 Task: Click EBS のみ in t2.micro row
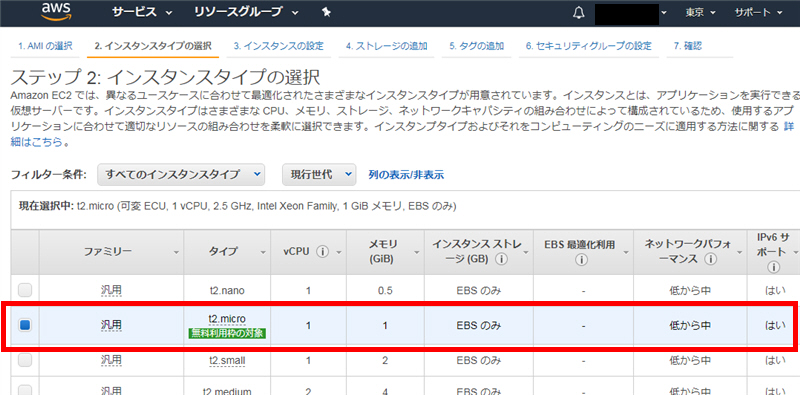point(478,325)
